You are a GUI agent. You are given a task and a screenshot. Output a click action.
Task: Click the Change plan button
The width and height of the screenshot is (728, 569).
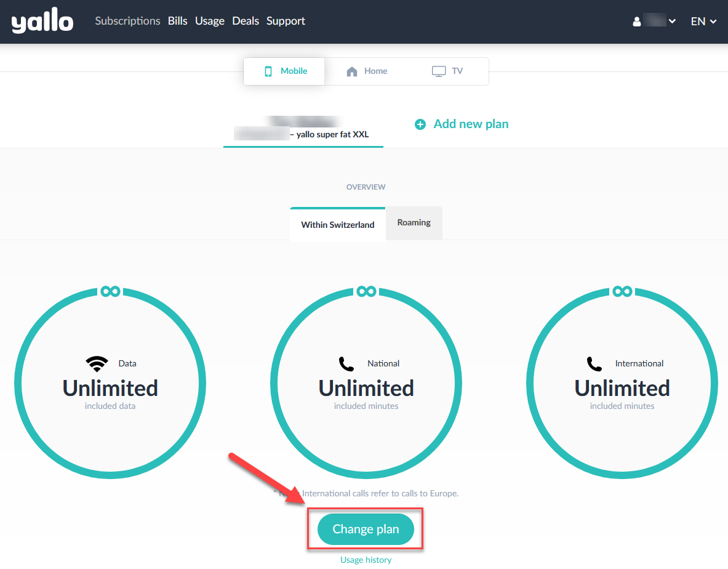pyautogui.click(x=366, y=529)
